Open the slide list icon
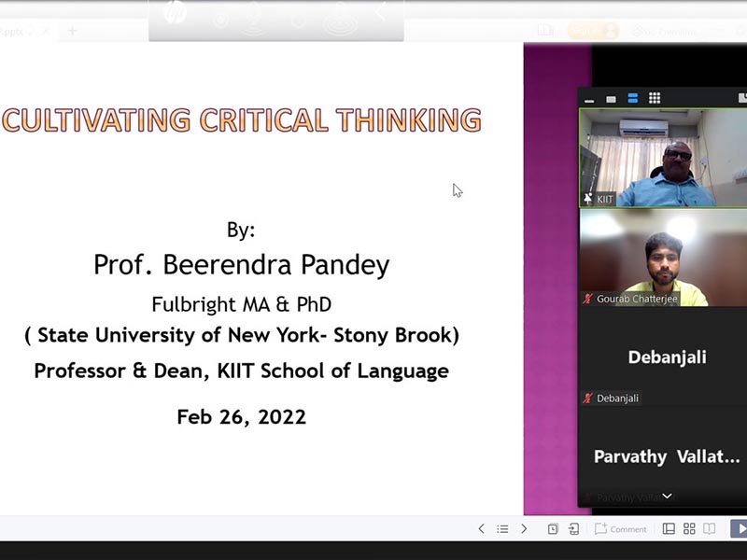 502,529
